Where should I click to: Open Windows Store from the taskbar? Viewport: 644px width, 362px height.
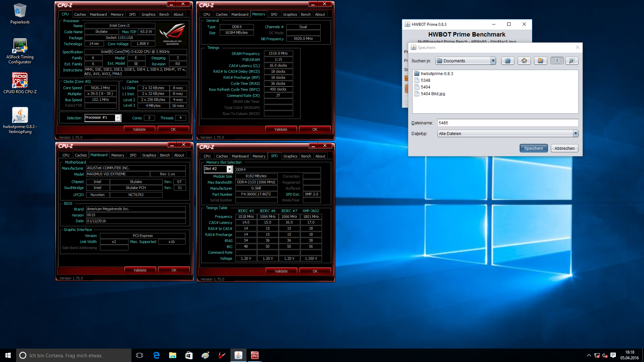coord(189,355)
